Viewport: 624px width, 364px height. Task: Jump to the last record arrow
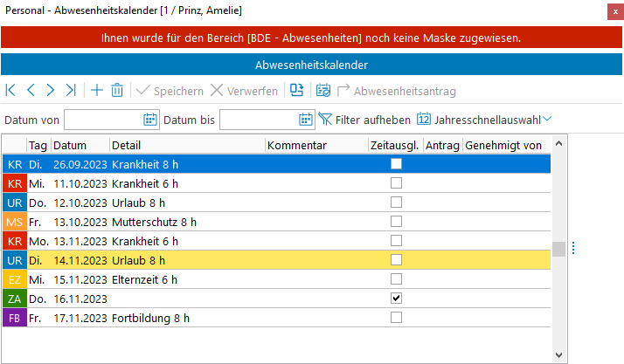(71, 91)
